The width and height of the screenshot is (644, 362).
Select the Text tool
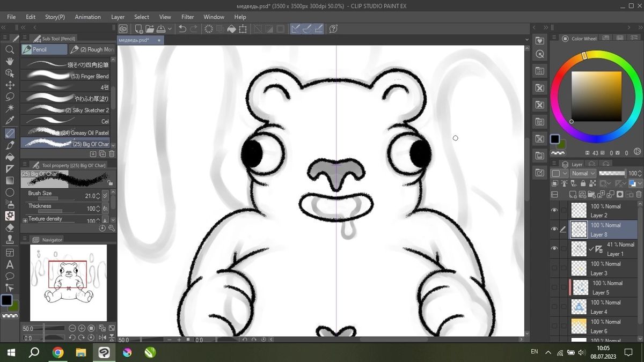tap(10, 264)
